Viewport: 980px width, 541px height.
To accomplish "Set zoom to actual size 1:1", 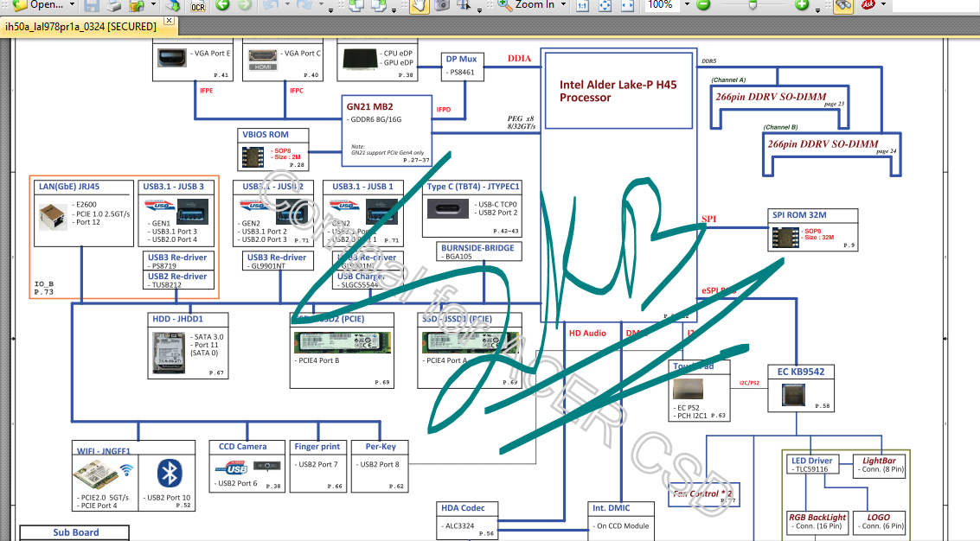I will pyautogui.click(x=582, y=6).
